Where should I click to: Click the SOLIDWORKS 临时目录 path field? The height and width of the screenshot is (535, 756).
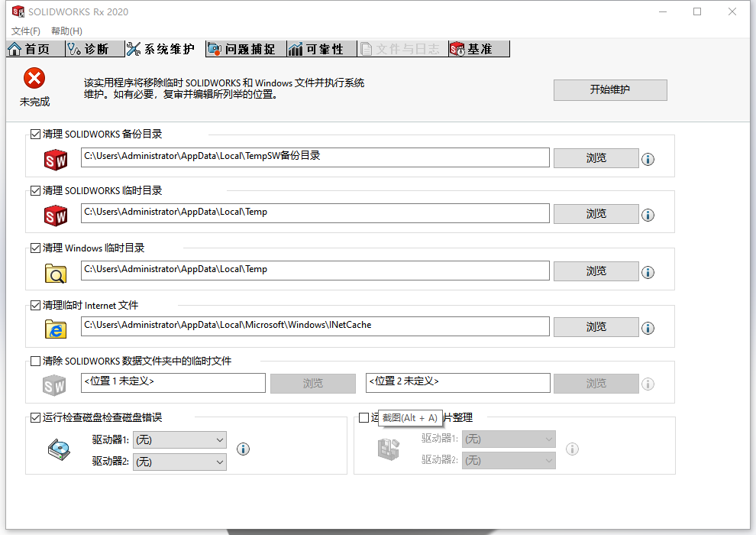(x=315, y=213)
